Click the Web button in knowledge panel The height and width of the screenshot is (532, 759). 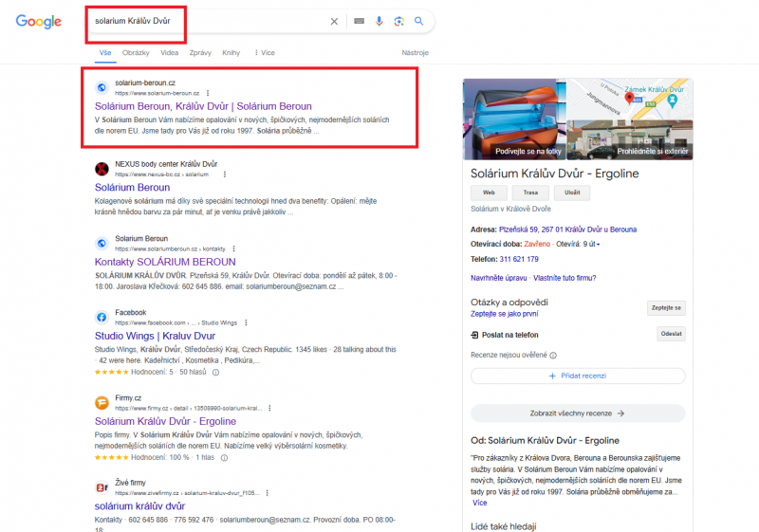click(489, 193)
